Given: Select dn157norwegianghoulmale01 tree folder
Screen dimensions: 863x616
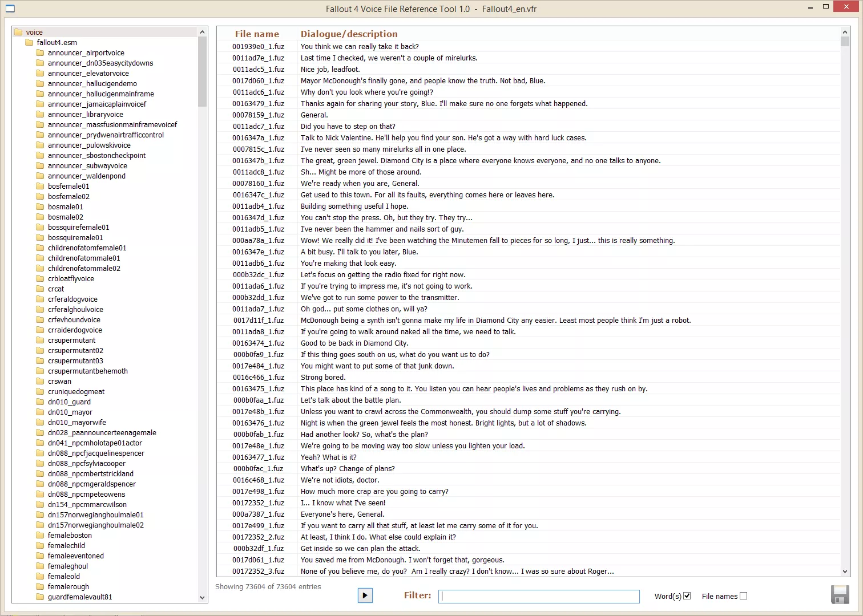Looking at the screenshot, I should click(96, 514).
